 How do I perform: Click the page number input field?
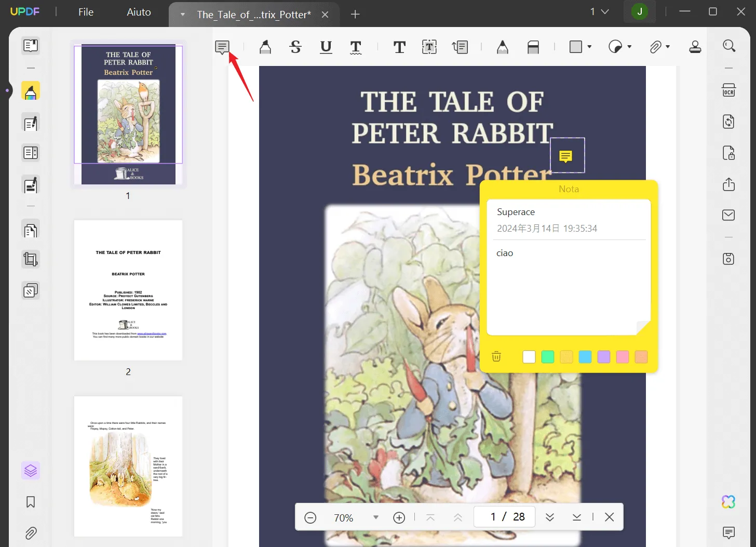click(504, 516)
